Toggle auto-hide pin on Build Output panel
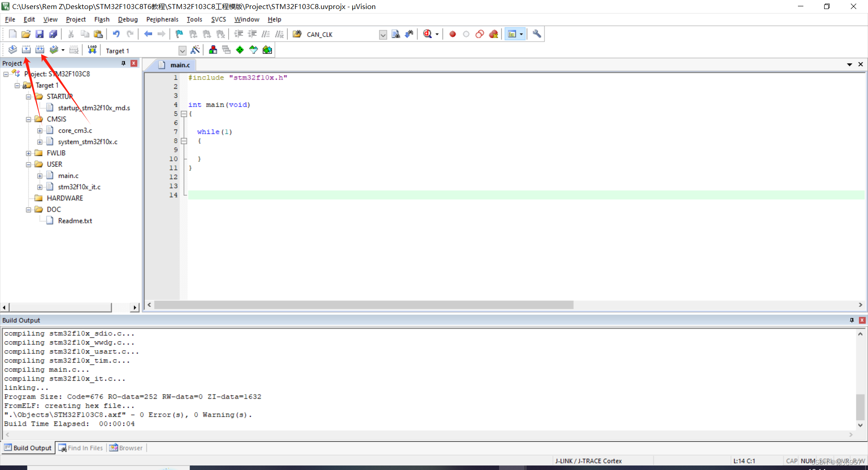Image resolution: width=868 pixels, height=470 pixels. pos(852,320)
